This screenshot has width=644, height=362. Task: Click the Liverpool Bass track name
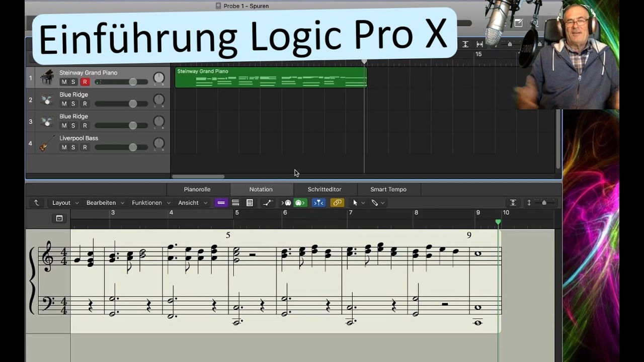pyautogui.click(x=79, y=138)
